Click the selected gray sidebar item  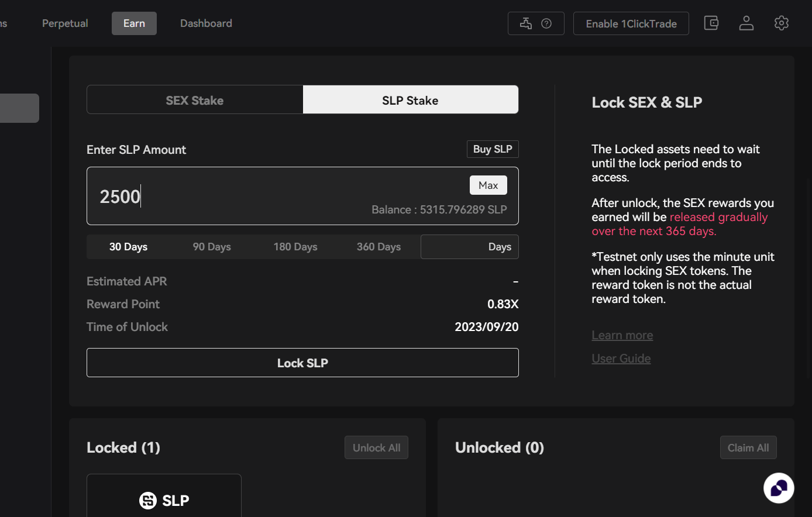pyautogui.click(x=19, y=108)
